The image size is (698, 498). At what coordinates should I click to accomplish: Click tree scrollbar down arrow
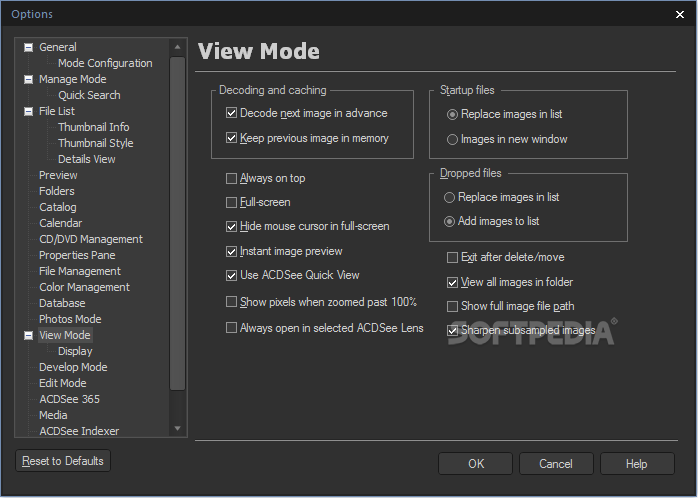(178, 429)
